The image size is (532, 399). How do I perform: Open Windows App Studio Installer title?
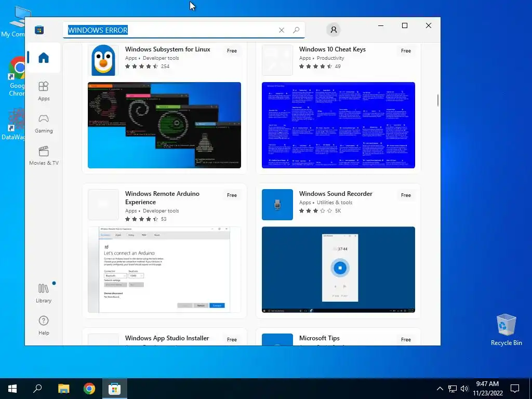(x=167, y=338)
